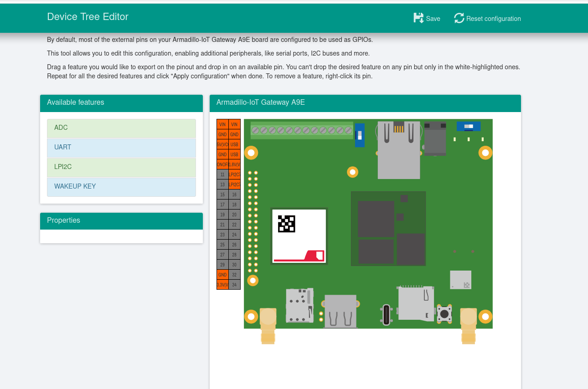This screenshot has width=588, height=389.
Task: Select pin 11 in the pinout
Action: (222, 174)
